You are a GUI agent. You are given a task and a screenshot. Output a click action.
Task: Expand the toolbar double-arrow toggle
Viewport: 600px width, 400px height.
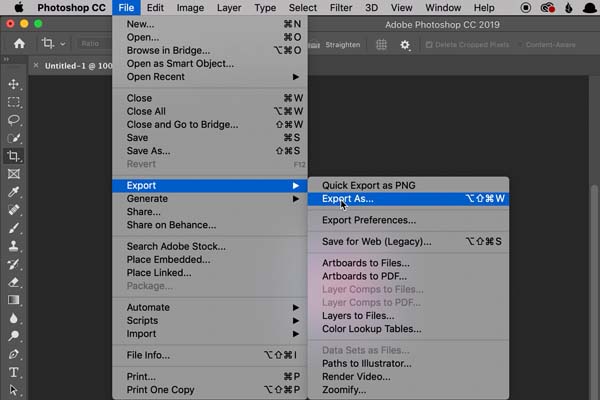[7, 59]
